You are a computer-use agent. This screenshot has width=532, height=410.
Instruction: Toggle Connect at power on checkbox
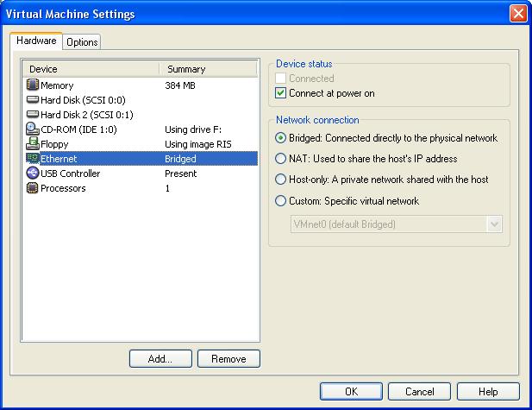(280, 93)
